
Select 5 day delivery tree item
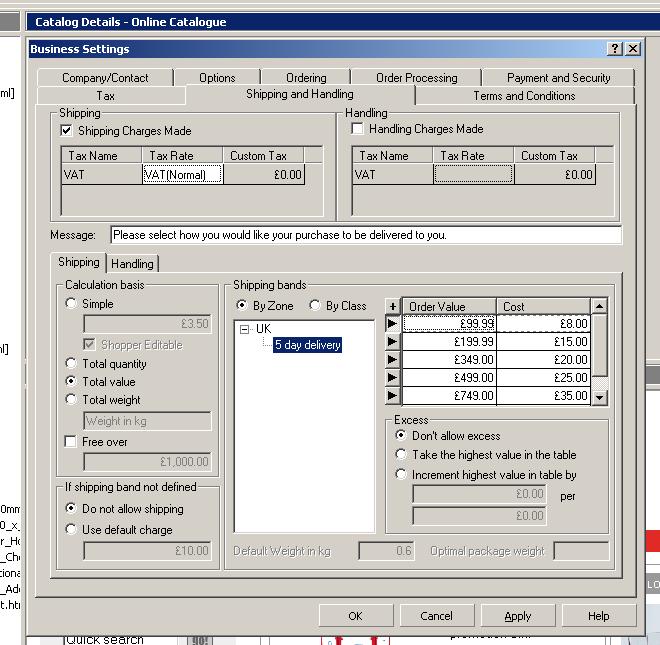click(307, 345)
